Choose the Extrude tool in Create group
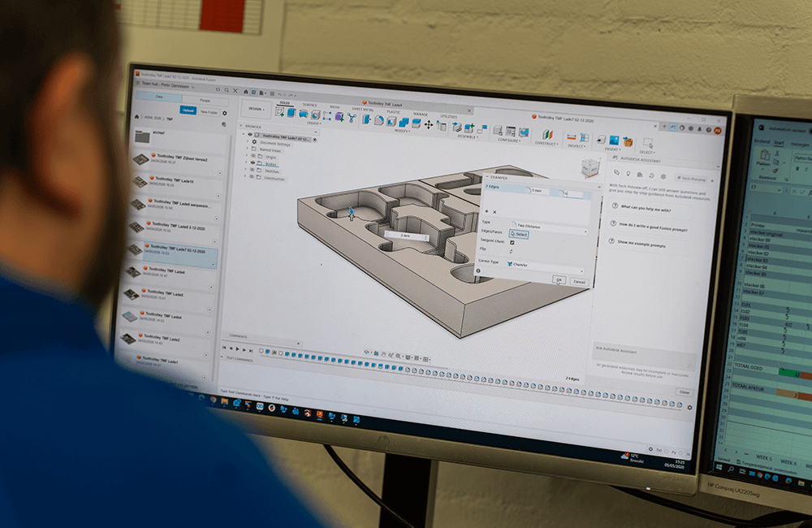The height and width of the screenshot is (528, 812). click(x=292, y=112)
